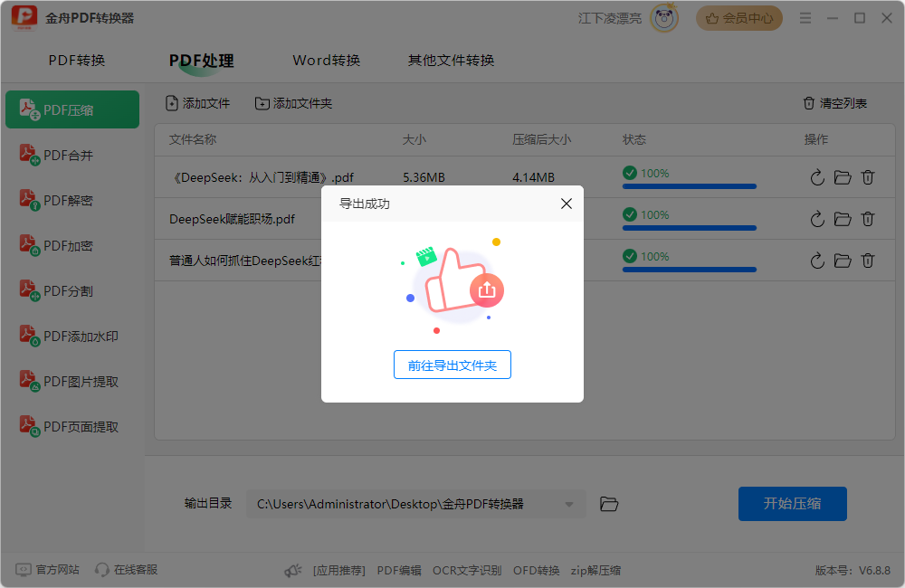The height and width of the screenshot is (588, 905).
Task: Select PDF图片提取 in sidebar
Action: click(x=72, y=382)
